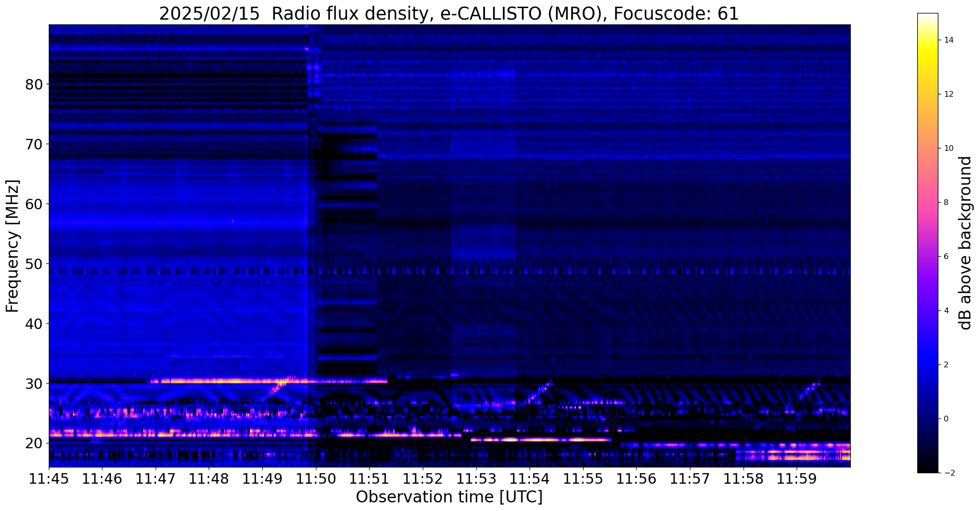Viewport: 980px width, 511px height.
Task: Click the white top end of the colorbar
Action: 927,16
